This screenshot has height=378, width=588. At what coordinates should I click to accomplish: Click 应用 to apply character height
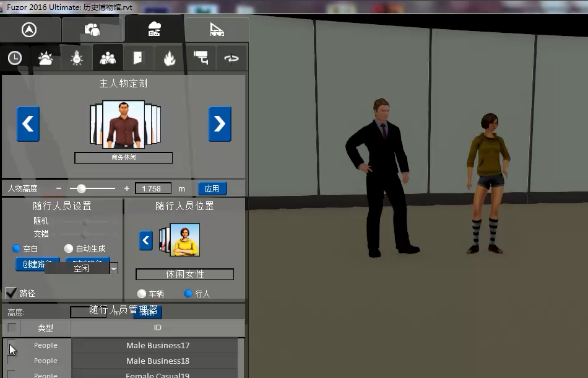click(212, 188)
